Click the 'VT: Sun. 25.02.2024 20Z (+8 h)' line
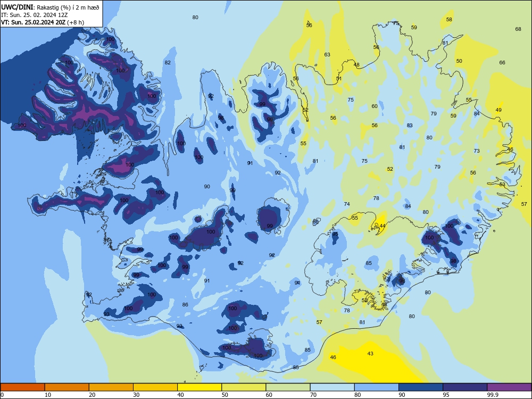The image size is (532, 399). click(x=43, y=22)
